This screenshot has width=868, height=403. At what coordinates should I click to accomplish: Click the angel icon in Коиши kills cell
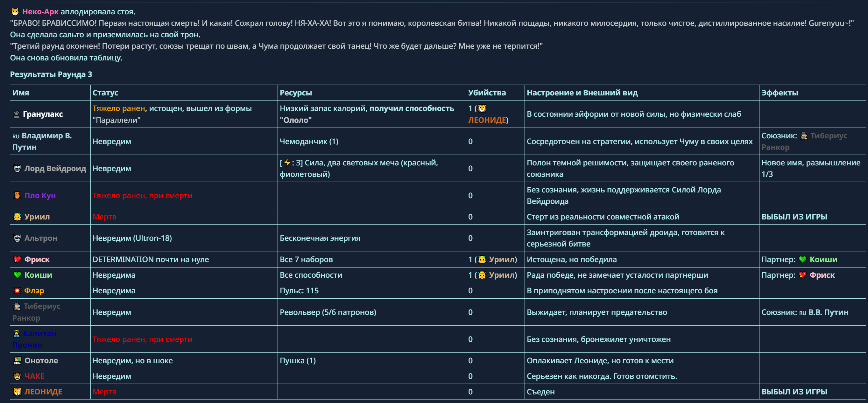482,275
